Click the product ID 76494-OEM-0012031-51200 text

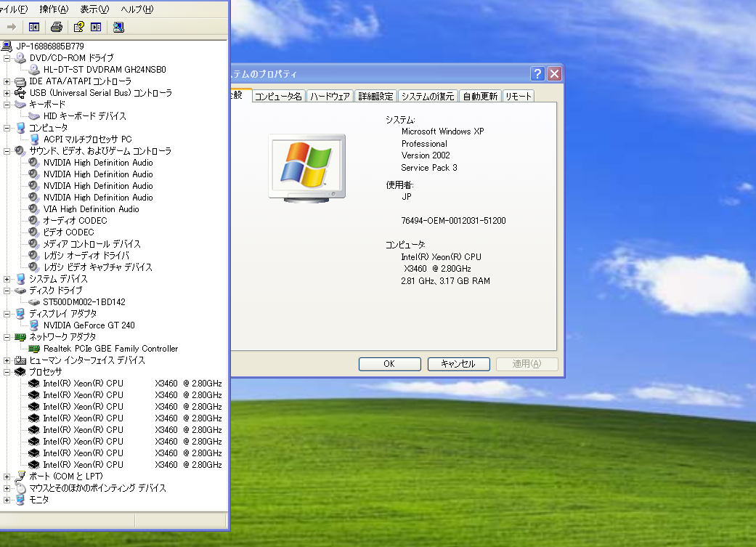(453, 220)
